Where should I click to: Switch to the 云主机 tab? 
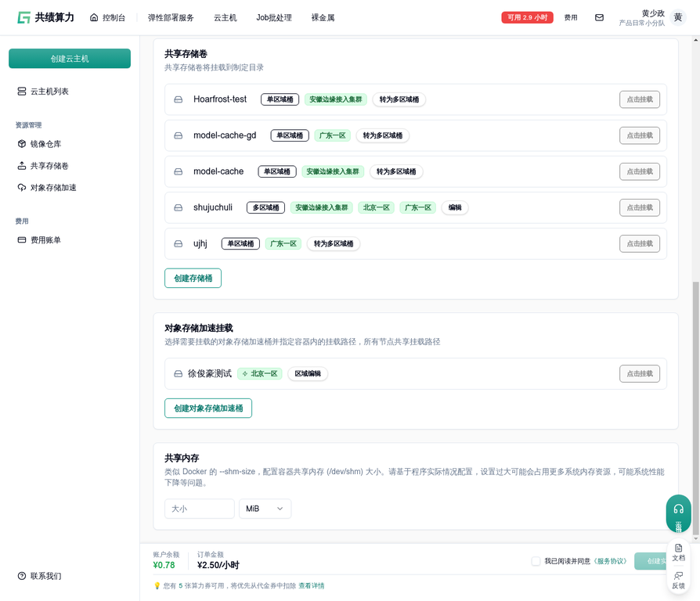225,17
